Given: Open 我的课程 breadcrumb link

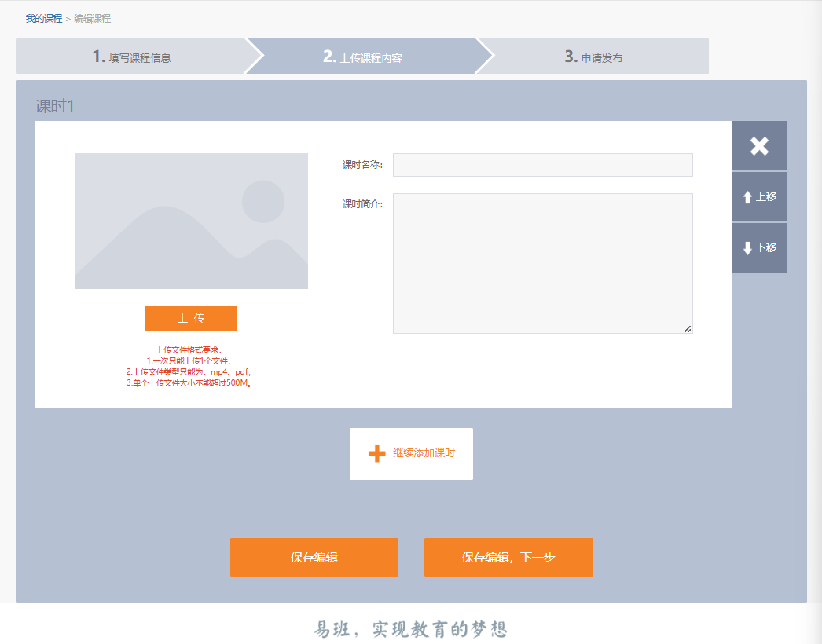Looking at the screenshot, I should tap(44, 19).
